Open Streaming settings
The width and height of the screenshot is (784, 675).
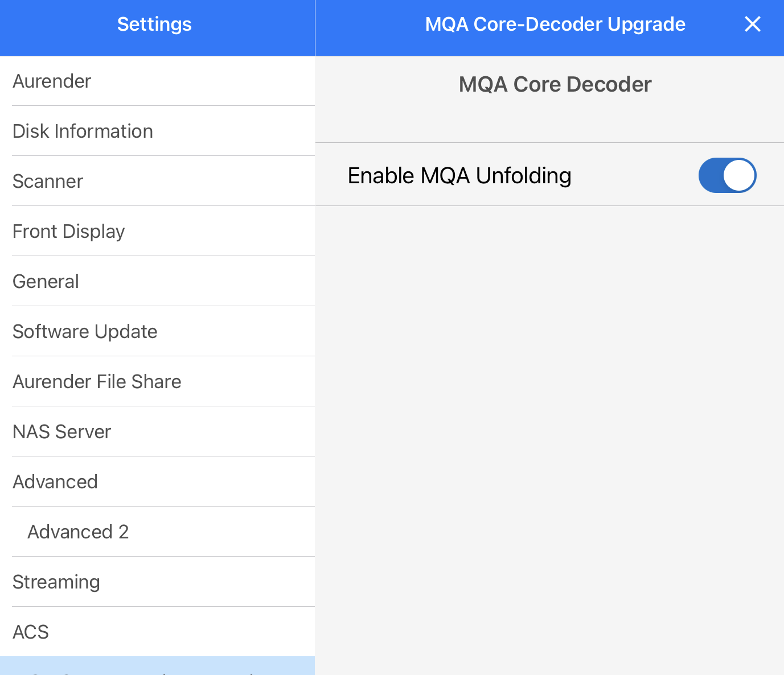[157, 582]
